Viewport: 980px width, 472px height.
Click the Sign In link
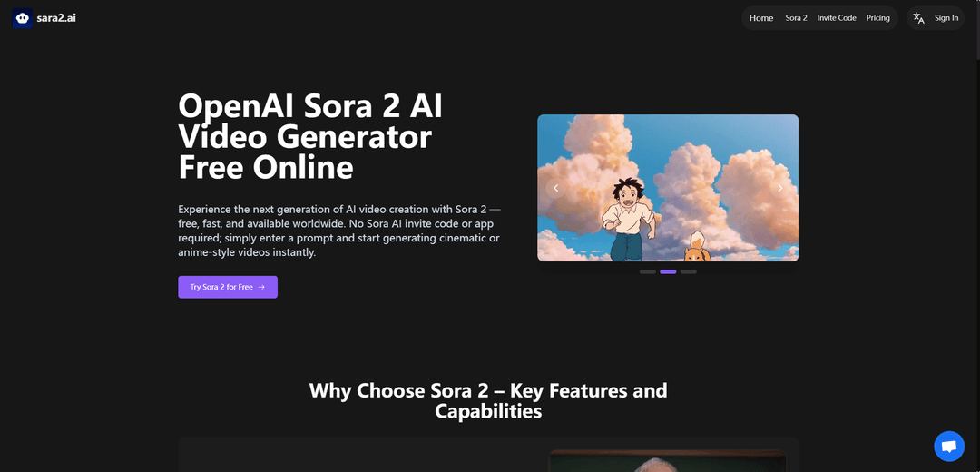coord(946,18)
